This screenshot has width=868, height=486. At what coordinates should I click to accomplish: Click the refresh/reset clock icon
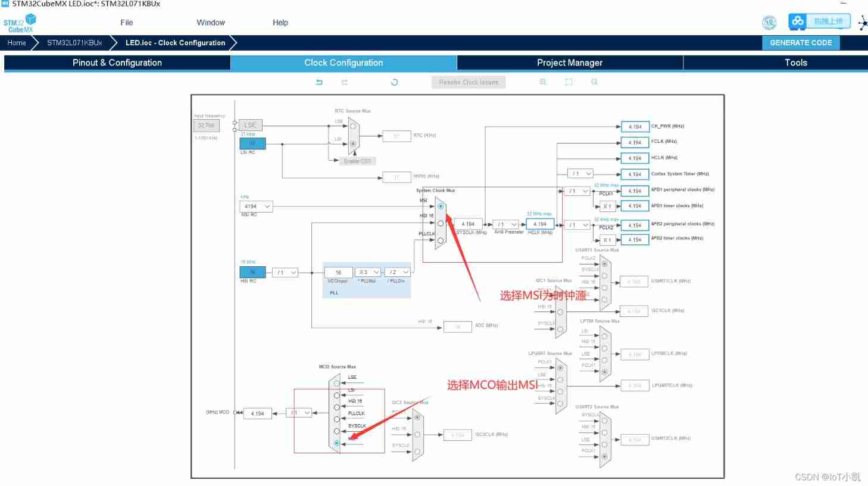coord(394,82)
